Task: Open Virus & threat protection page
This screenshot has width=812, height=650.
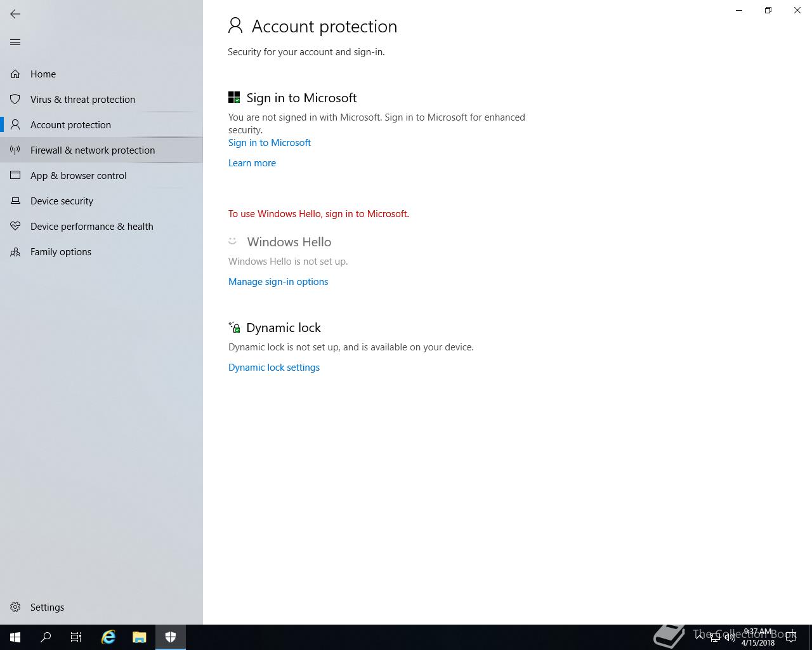Action: click(101, 100)
